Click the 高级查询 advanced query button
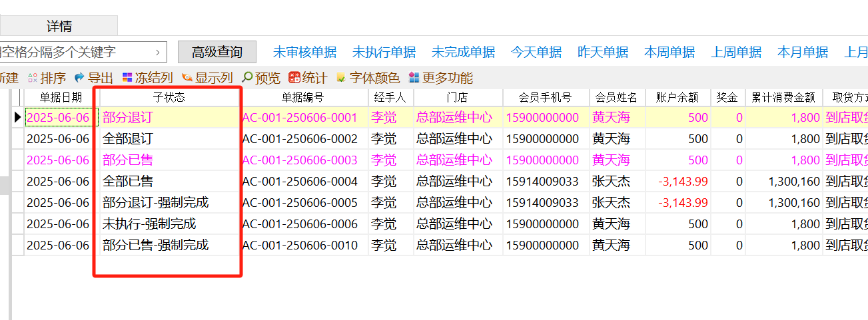This screenshot has width=868, height=320. click(x=217, y=52)
